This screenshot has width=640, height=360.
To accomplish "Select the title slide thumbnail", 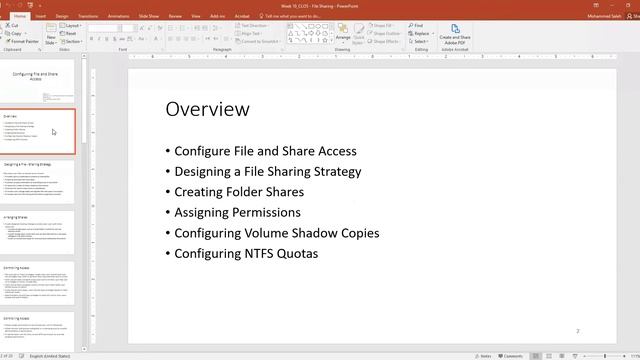I will click(37, 81).
